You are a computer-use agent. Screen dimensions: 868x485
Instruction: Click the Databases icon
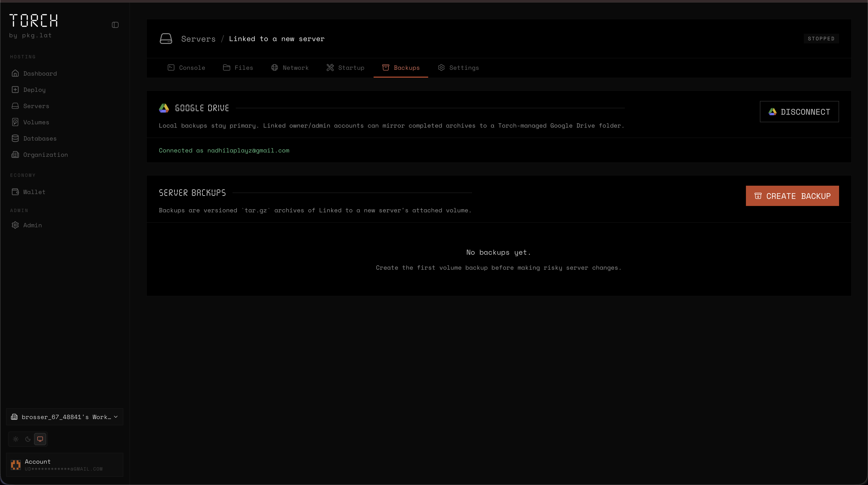coord(15,138)
